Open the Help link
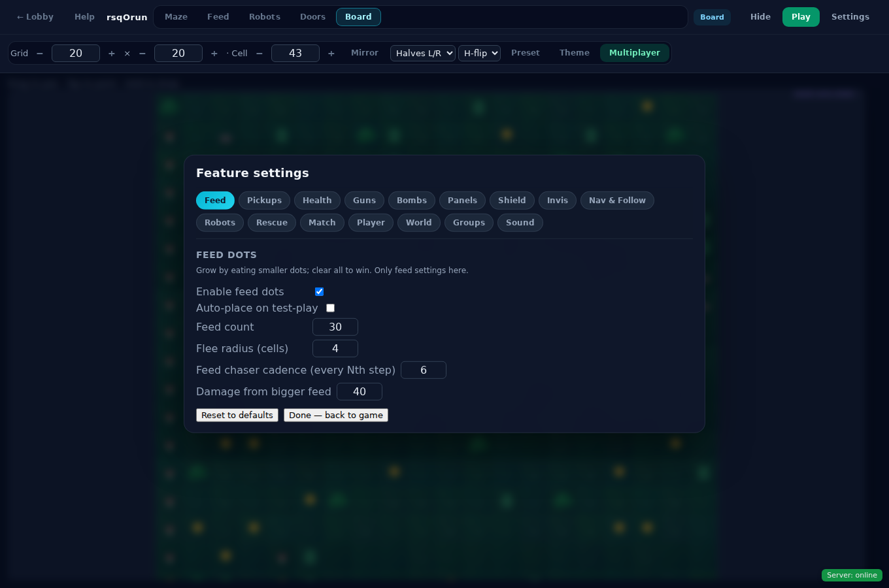The height and width of the screenshot is (588, 889). tap(84, 17)
